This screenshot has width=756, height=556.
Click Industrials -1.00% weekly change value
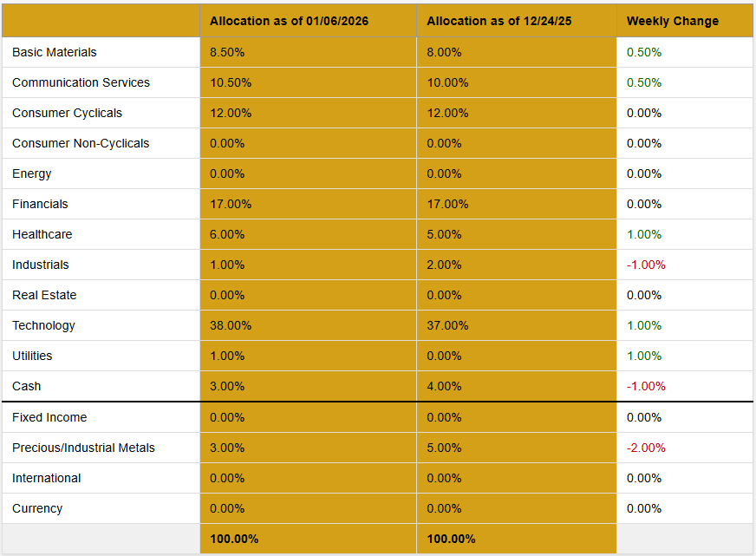click(x=646, y=265)
